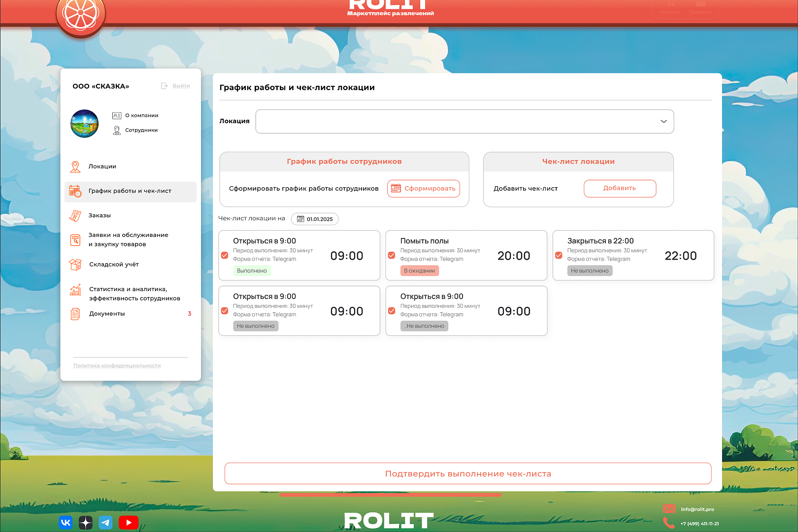Image resolution: width=798 pixels, height=532 pixels.
Task: Open the Telegram icon in footer
Action: tap(106, 523)
